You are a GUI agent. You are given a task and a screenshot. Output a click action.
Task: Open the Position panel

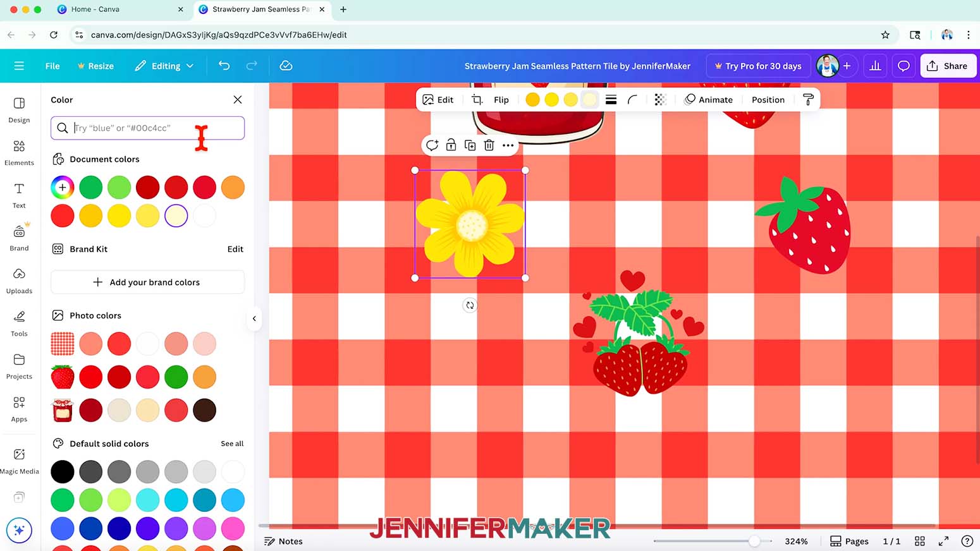(768, 100)
